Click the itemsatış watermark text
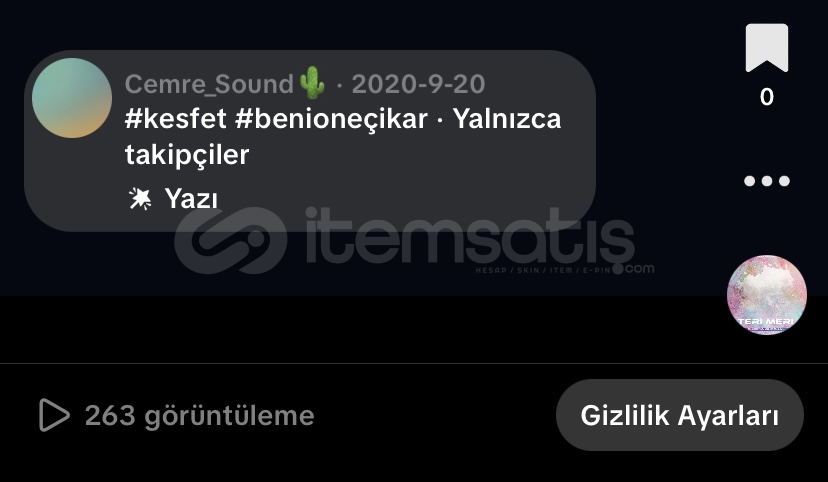 tap(471, 237)
